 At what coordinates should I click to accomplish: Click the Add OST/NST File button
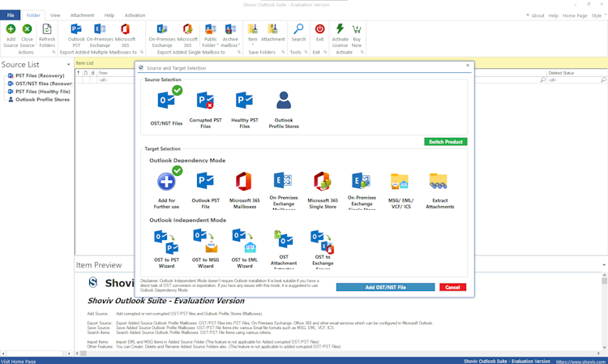(x=385, y=287)
